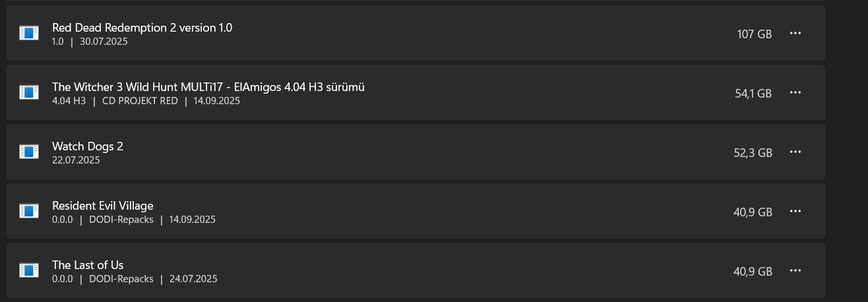This screenshot has height=302, width=868.
Task: Click the Last of Us app icon
Action: 29,270
